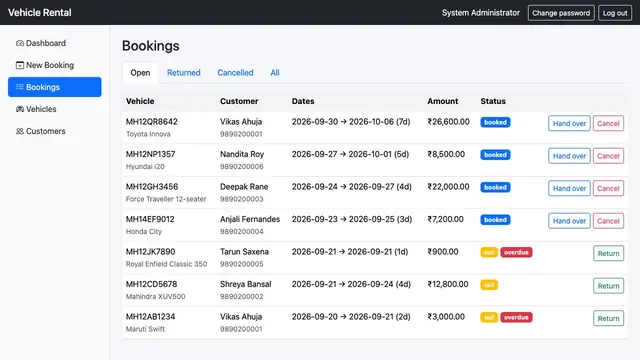
Task: Click the Status column header
Action: (493, 101)
